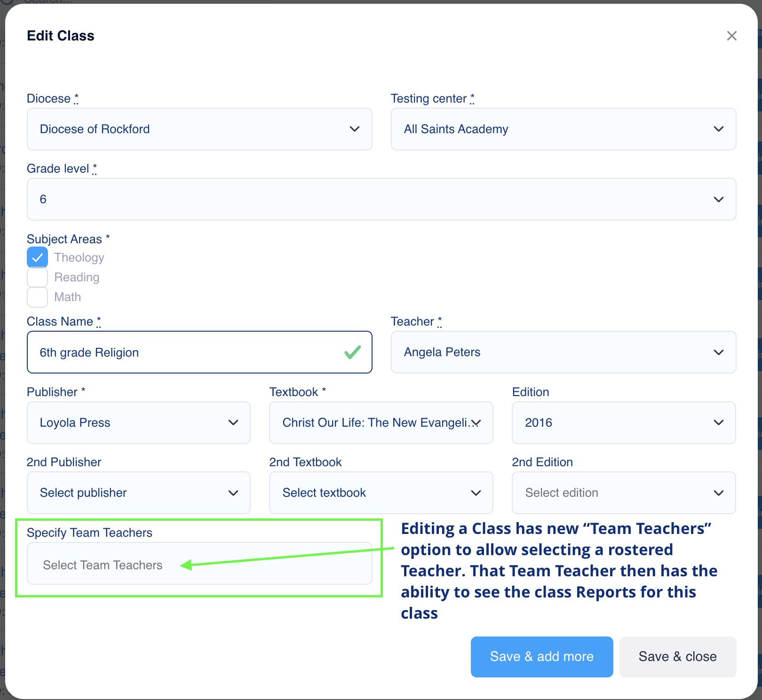The height and width of the screenshot is (700, 762).
Task: Click the Edition 2016 chevron arrow
Action: click(718, 422)
